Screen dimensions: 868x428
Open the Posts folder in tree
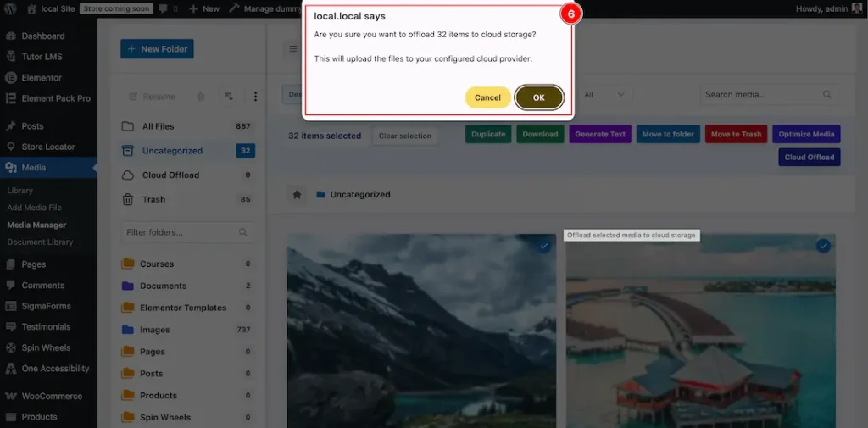click(187, 374)
